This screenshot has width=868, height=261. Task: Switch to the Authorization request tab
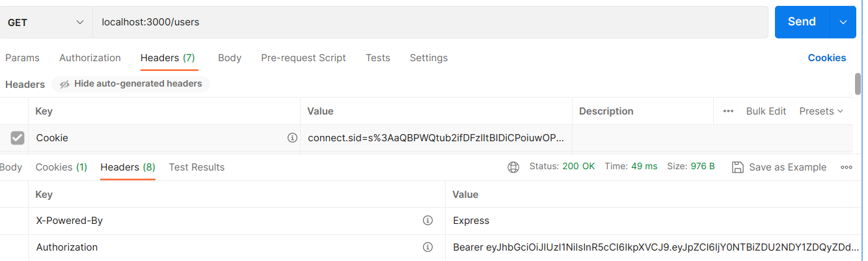(x=90, y=58)
